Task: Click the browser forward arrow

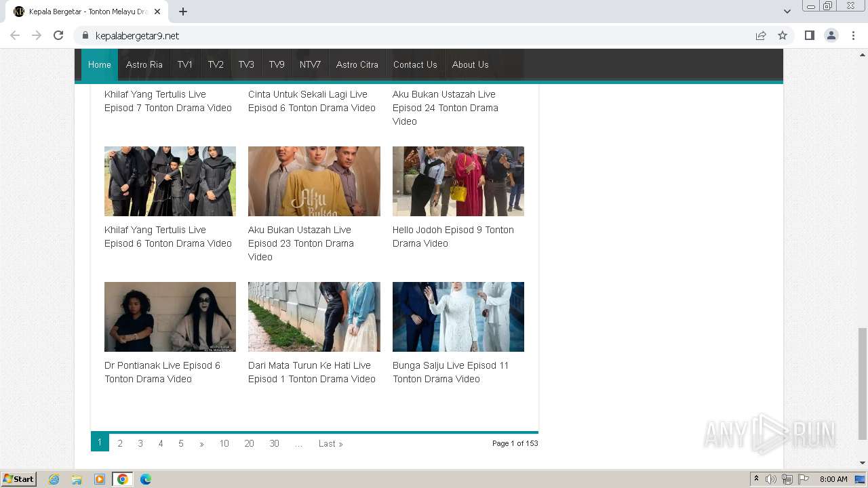Action: point(37,35)
